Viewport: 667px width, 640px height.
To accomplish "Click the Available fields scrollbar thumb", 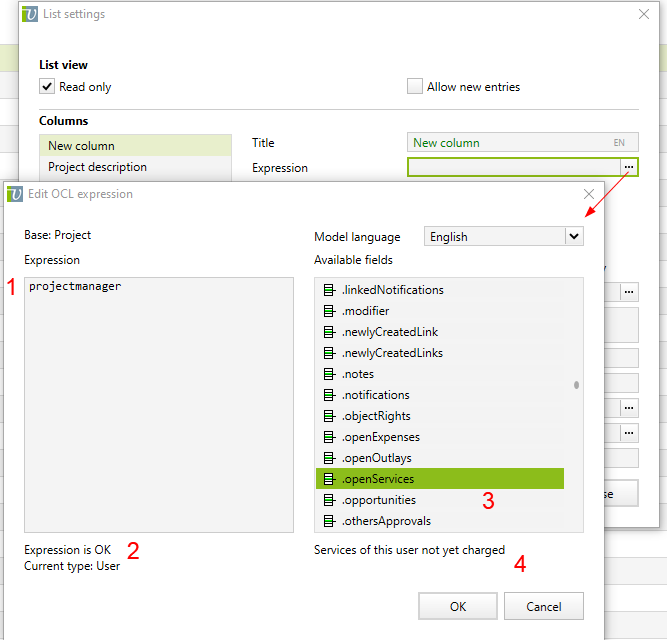I will [576, 385].
